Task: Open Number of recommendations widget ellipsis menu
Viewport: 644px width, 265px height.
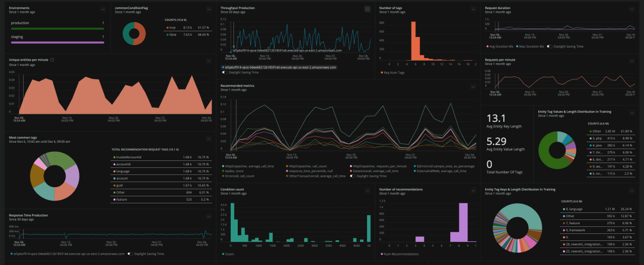Action: point(473,190)
